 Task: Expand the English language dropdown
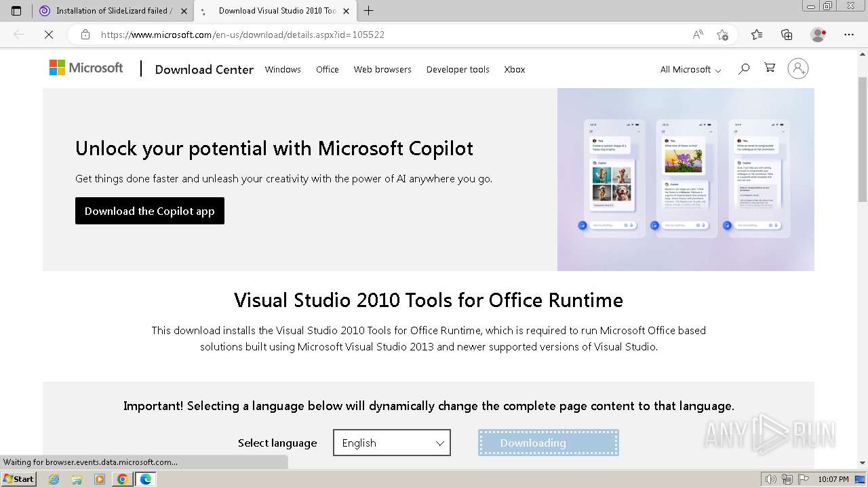[x=392, y=443]
